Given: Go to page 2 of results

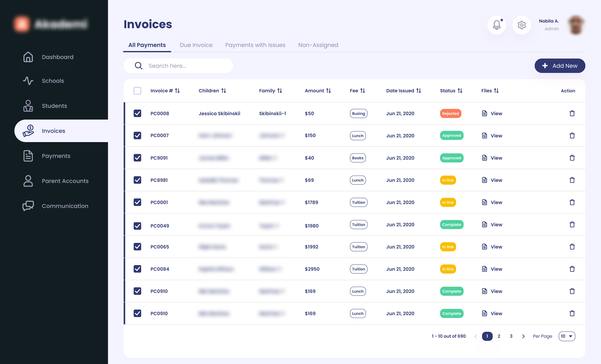Looking at the screenshot, I should (499, 336).
